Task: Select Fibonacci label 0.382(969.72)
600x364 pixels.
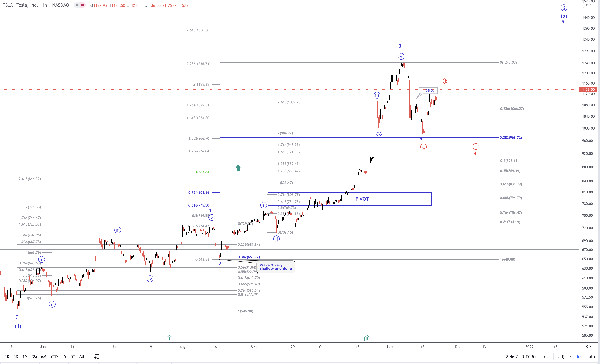Action: [511, 138]
